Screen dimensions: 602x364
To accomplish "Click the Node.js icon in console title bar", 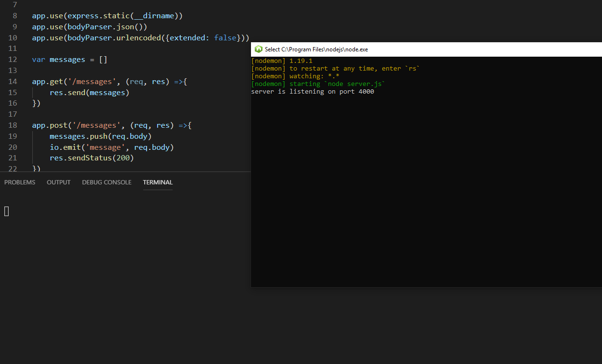I will tap(259, 49).
